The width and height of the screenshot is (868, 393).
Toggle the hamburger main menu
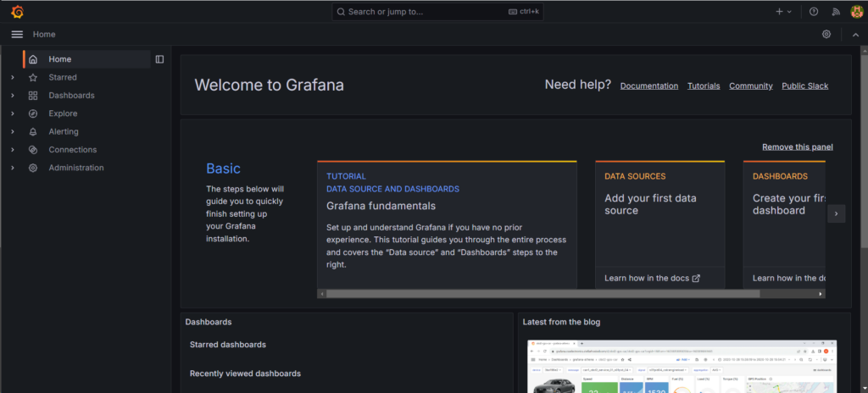coord(17,35)
